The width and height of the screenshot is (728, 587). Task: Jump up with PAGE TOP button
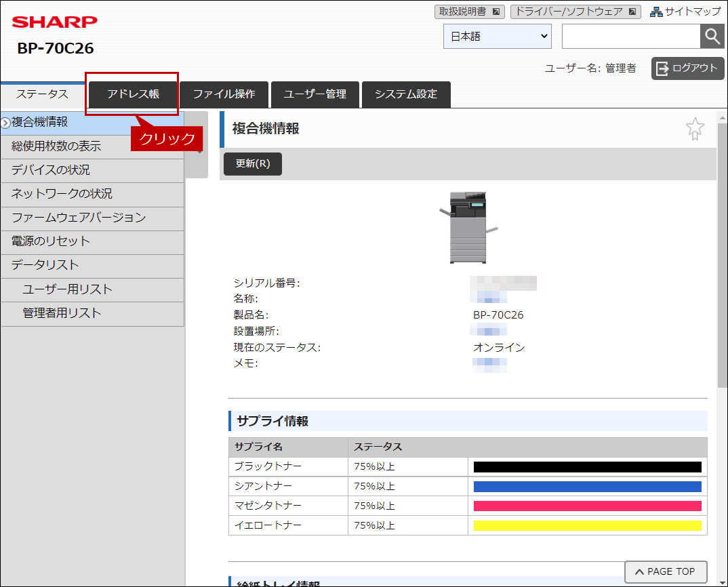pyautogui.click(x=666, y=571)
